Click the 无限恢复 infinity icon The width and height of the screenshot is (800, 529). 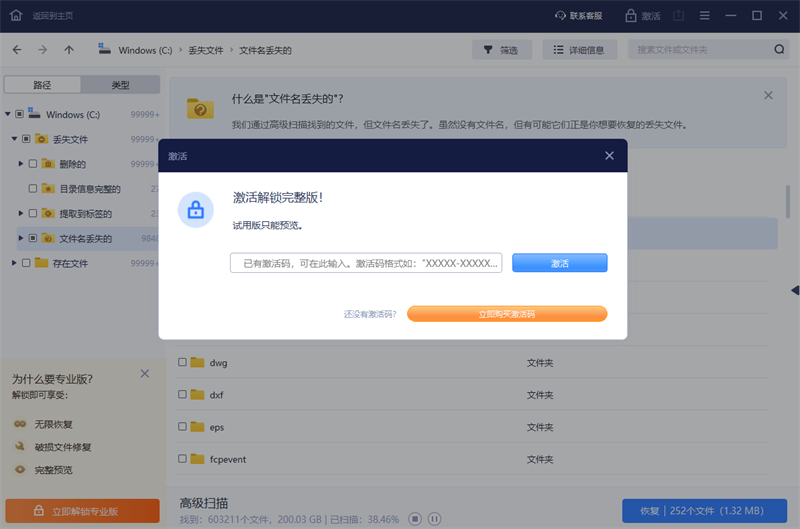coord(20,424)
